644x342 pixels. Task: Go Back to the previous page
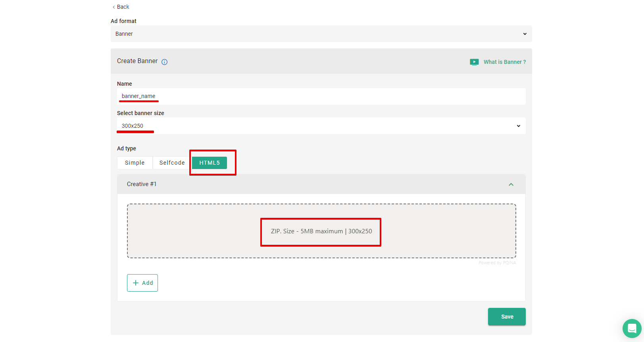pos(123,7)
